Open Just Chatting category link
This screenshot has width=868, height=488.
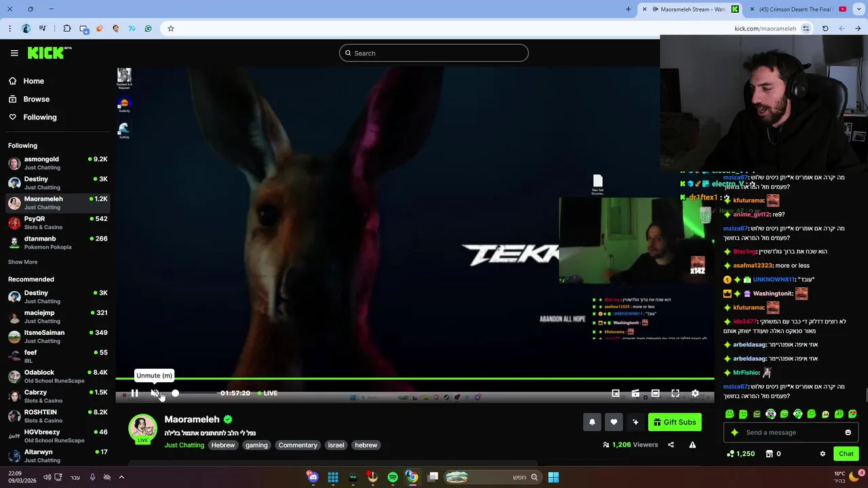pyautogui.click(x=184, y=445)
